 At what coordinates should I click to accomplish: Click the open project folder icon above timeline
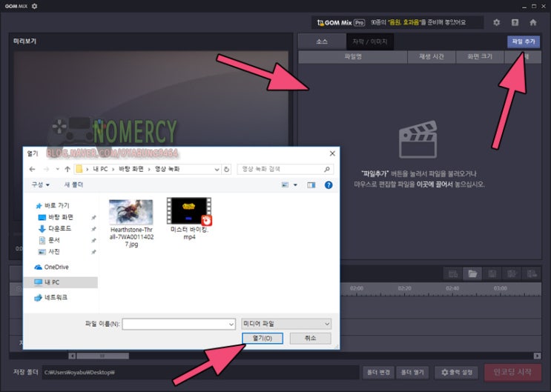pyautogui.click(x=472, y=273)
